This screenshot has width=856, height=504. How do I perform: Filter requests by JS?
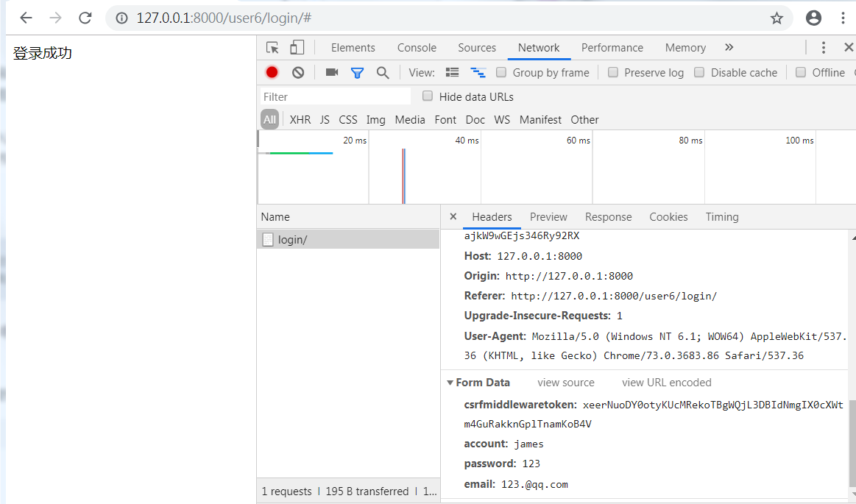tap(325, 119)
